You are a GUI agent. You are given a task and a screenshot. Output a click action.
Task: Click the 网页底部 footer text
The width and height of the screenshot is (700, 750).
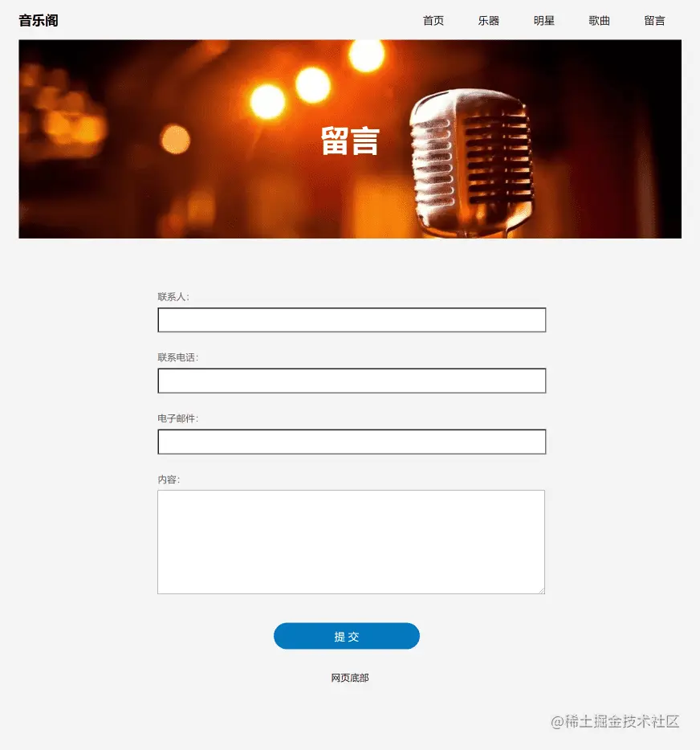click(350, 678)
